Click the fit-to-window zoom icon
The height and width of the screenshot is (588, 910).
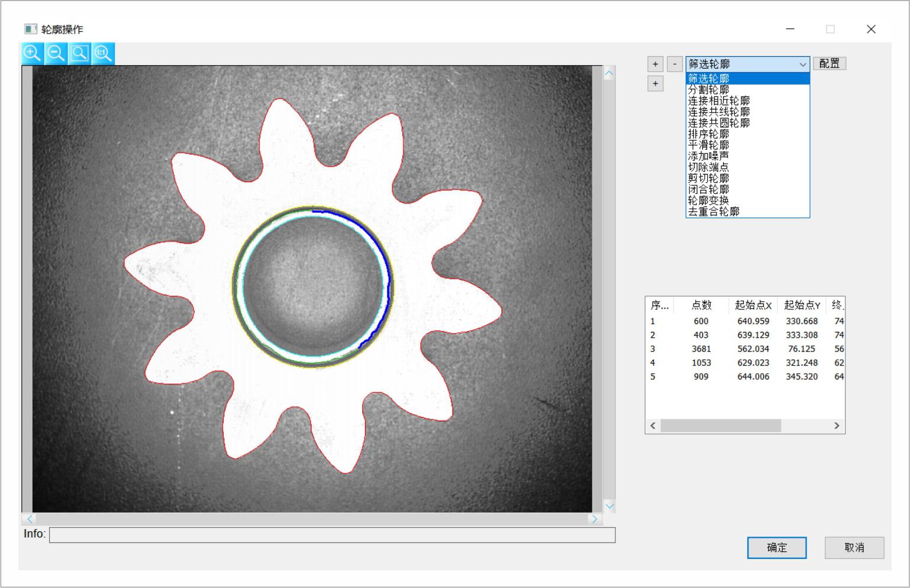point(80,53)
